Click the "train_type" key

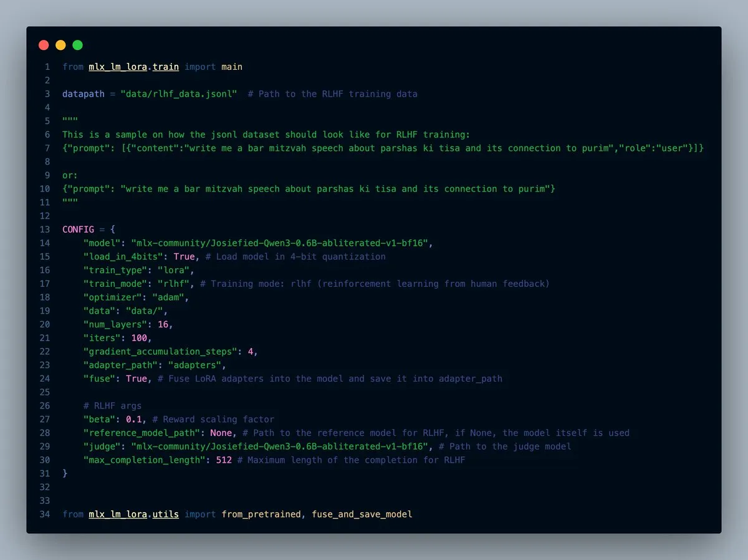[x=115, y=270]
